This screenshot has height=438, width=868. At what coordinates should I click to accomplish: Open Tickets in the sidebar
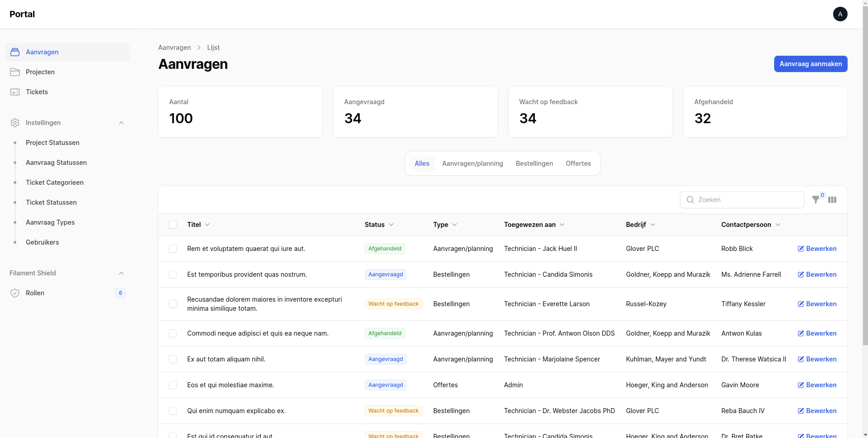point(68,92)
